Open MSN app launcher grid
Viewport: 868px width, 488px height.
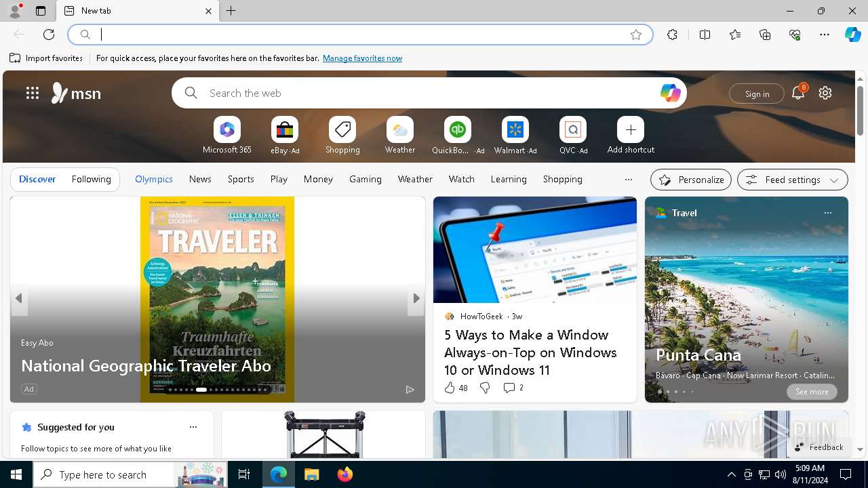33,93
